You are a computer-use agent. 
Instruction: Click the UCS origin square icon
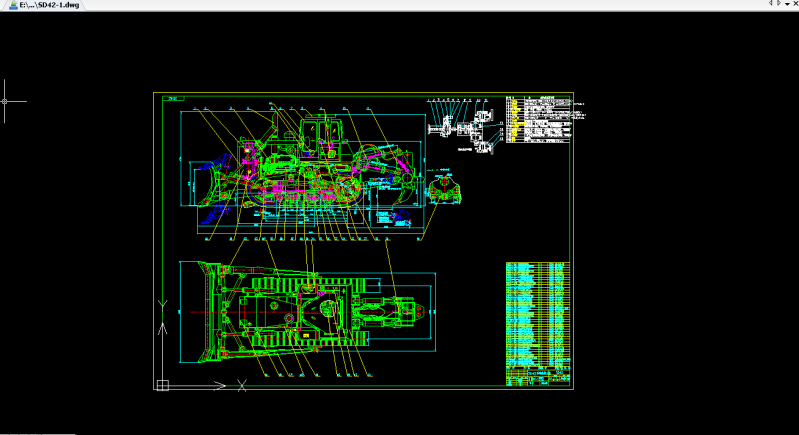(163, 384)
